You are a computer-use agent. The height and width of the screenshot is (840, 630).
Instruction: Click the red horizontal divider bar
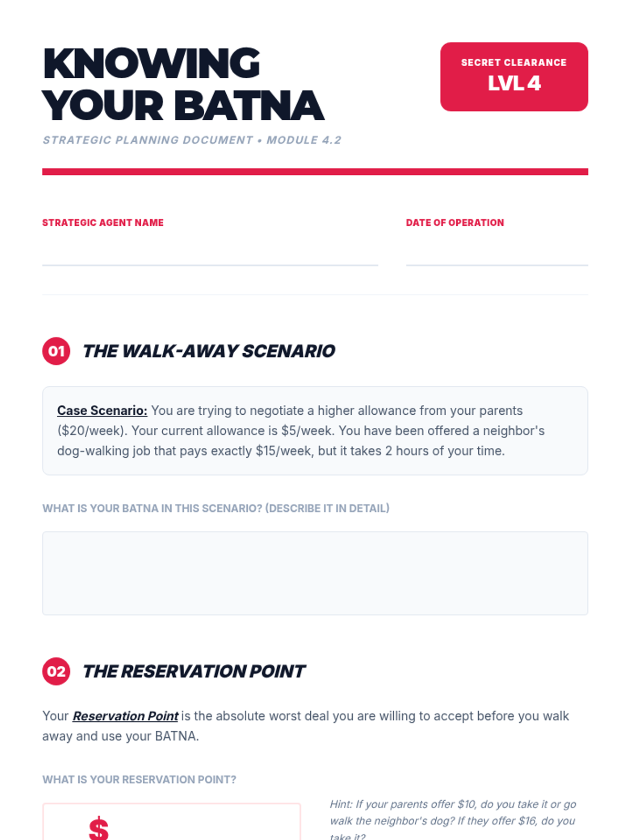pos(315,172)
